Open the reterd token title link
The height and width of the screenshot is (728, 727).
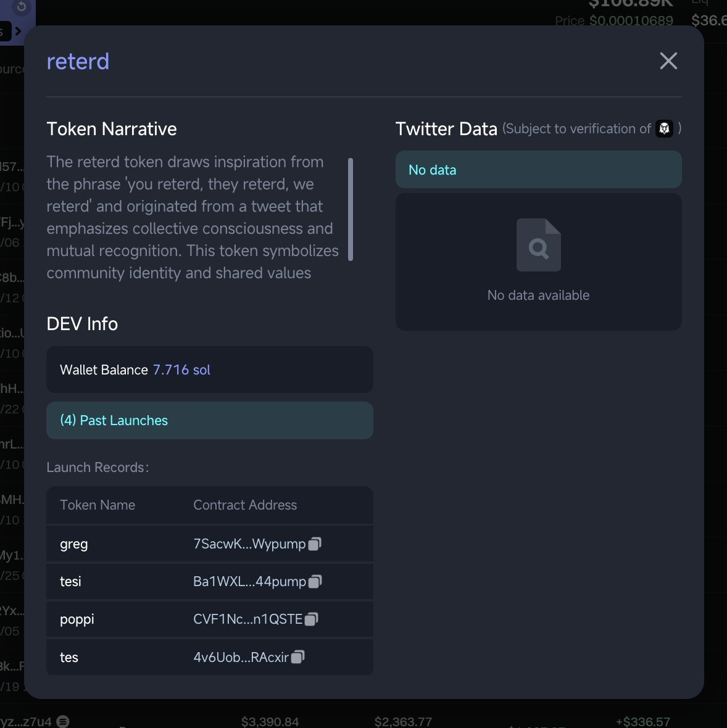(78, 61)
